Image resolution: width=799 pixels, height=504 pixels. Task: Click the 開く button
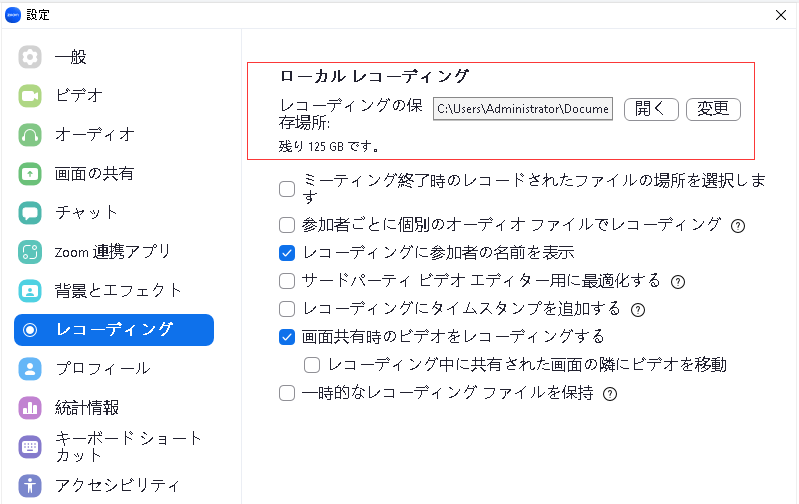651,109
